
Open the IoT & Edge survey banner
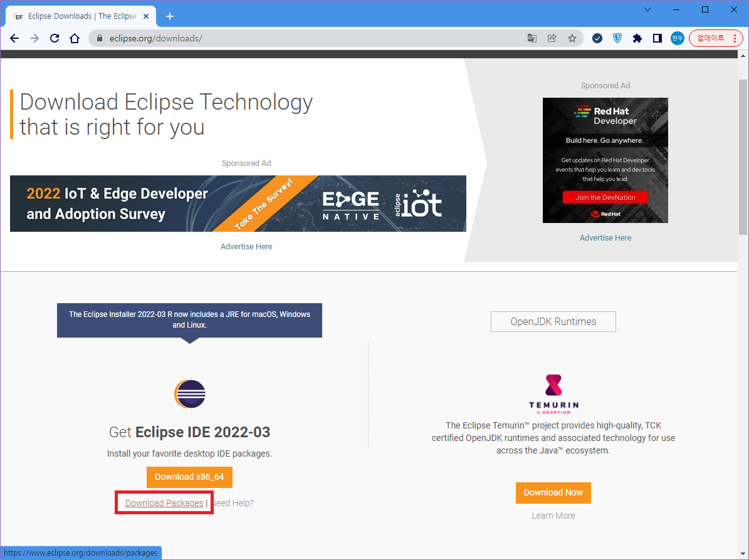coord(238,204)
